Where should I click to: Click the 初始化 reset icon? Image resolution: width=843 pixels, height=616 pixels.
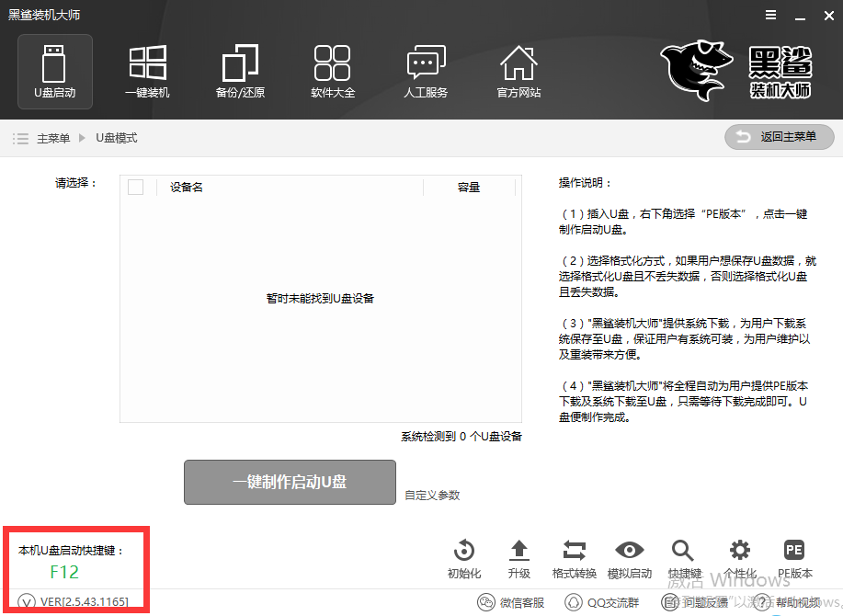click(x=464, y=550)
